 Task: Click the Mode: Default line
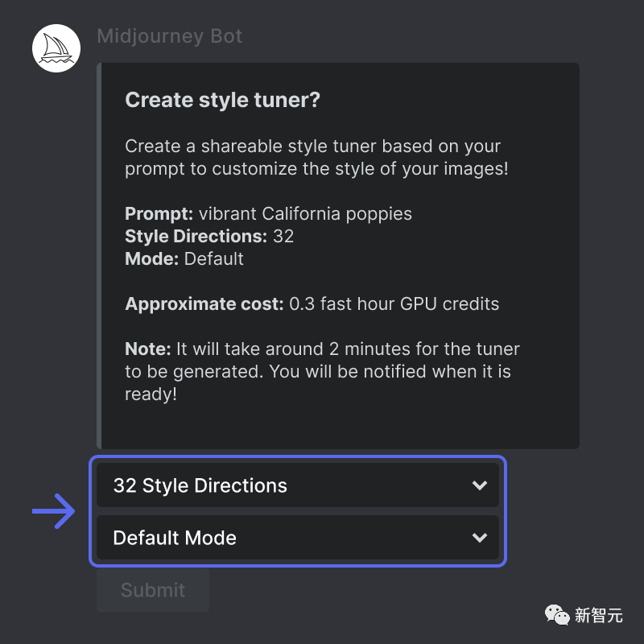(184, 258)
